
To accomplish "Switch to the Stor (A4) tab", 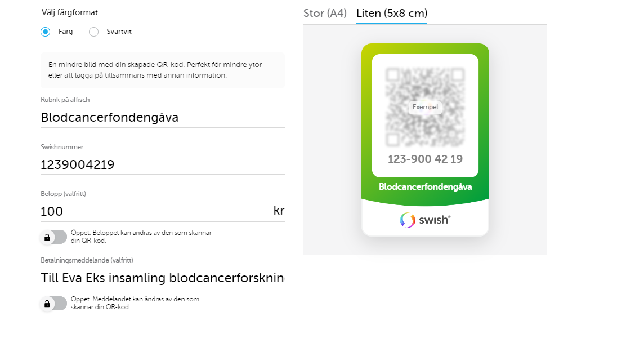I will [x=325, y=13].
